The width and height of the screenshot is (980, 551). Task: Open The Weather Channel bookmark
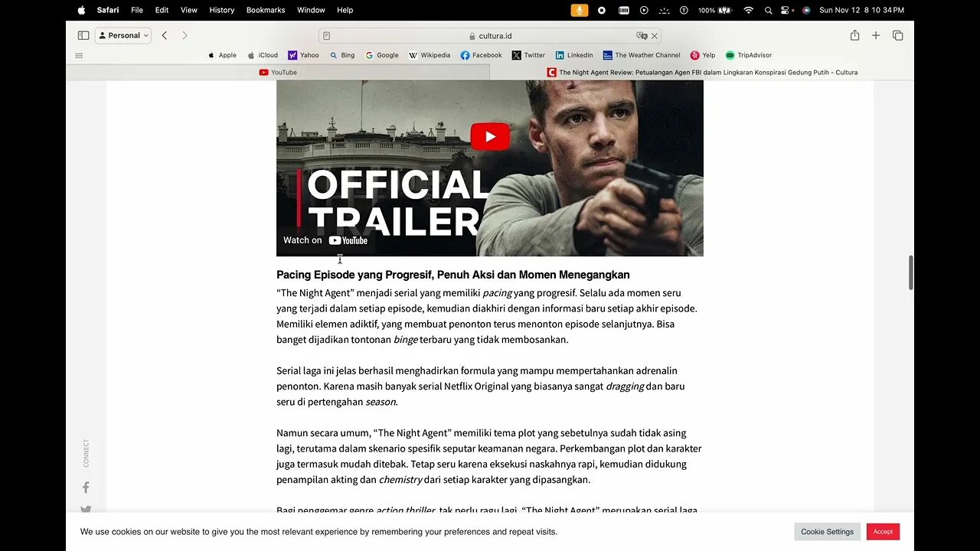(642, 55)
